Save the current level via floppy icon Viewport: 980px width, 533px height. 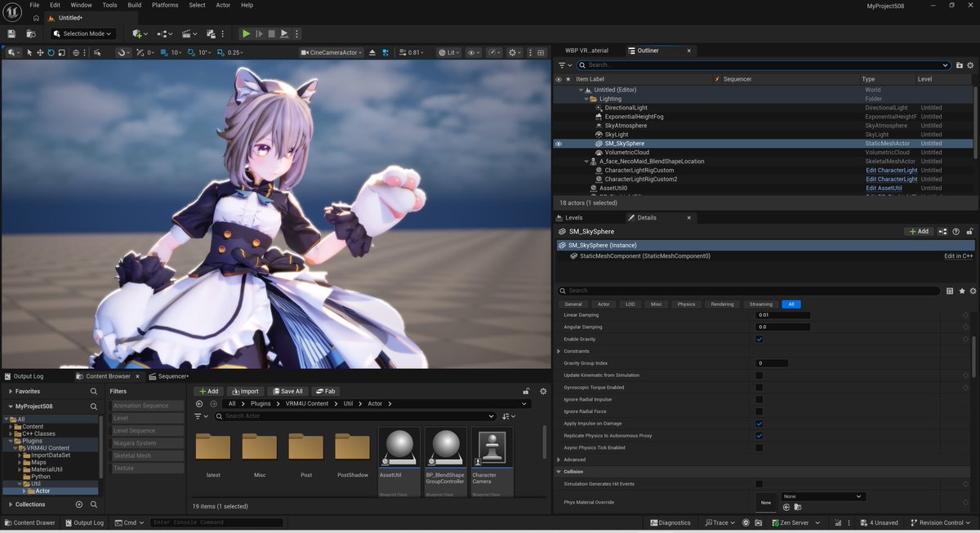pyautogui.click(x=11, y=33)
